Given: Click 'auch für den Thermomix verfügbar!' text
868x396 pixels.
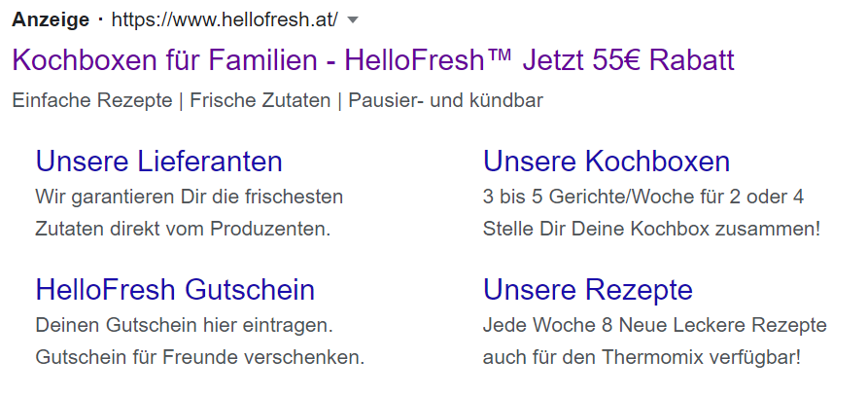Looking at the screenshot, I should [x=642, y=357].
